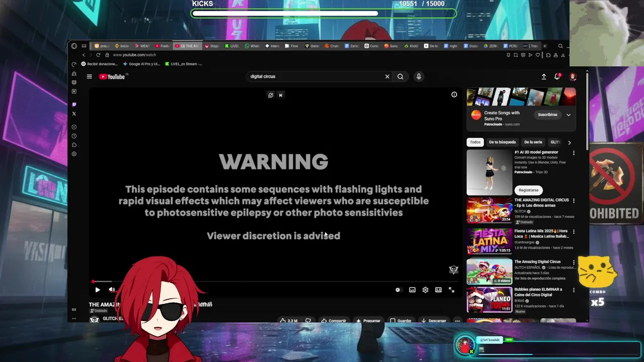Open the Amazing Digital Circus playlist thumbnail
This screenshot has height=362, width=644.
click(x=490, y=271)
